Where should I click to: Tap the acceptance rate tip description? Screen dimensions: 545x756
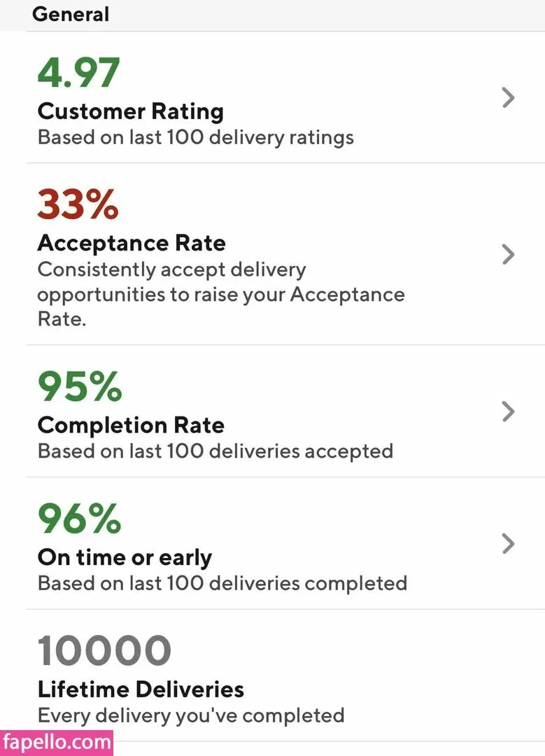pos(220,294)
